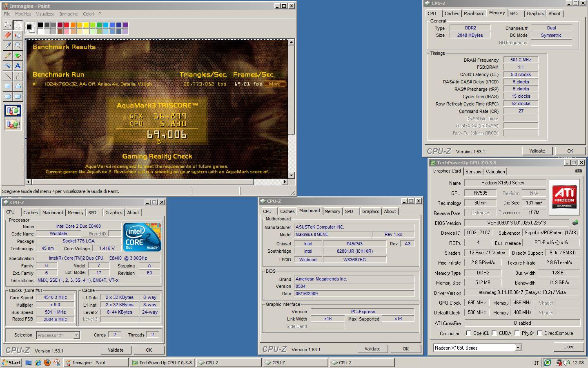Select the rectangular Select tool in Paint
Image resolution: width=588 pixels, height=368 pixels.
(18, 25)
